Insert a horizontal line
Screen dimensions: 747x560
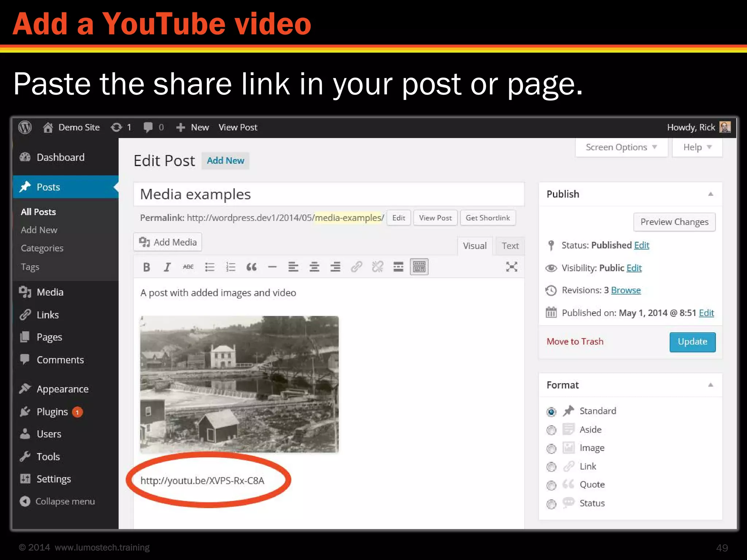click(272, 267)
